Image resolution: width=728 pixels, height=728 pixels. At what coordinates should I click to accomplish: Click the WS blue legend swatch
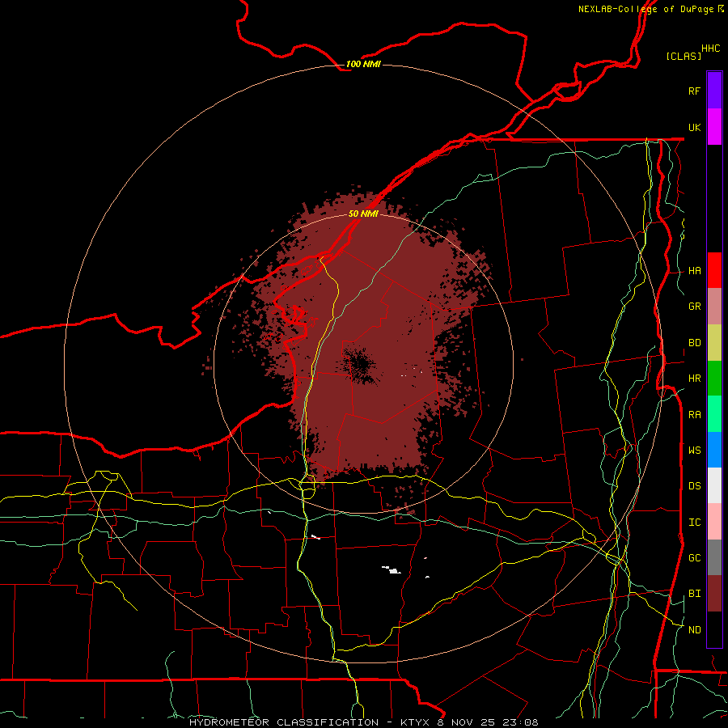click(x=714, y=450)
